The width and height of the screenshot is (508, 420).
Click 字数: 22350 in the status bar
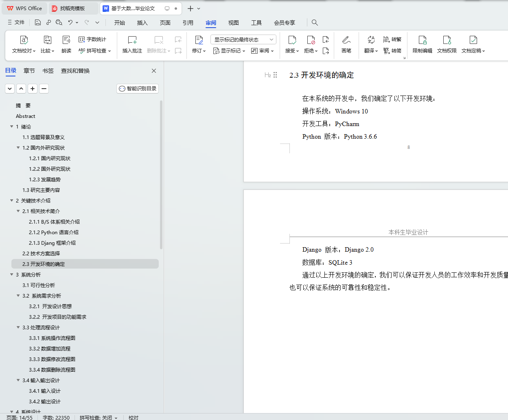pyautogui.click(x=56, y=418)
